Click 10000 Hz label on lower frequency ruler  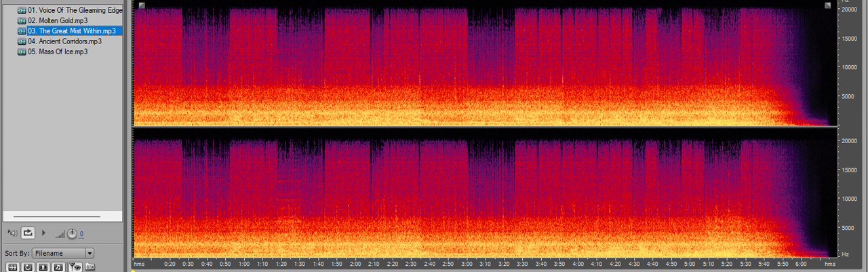coord(850,199)
